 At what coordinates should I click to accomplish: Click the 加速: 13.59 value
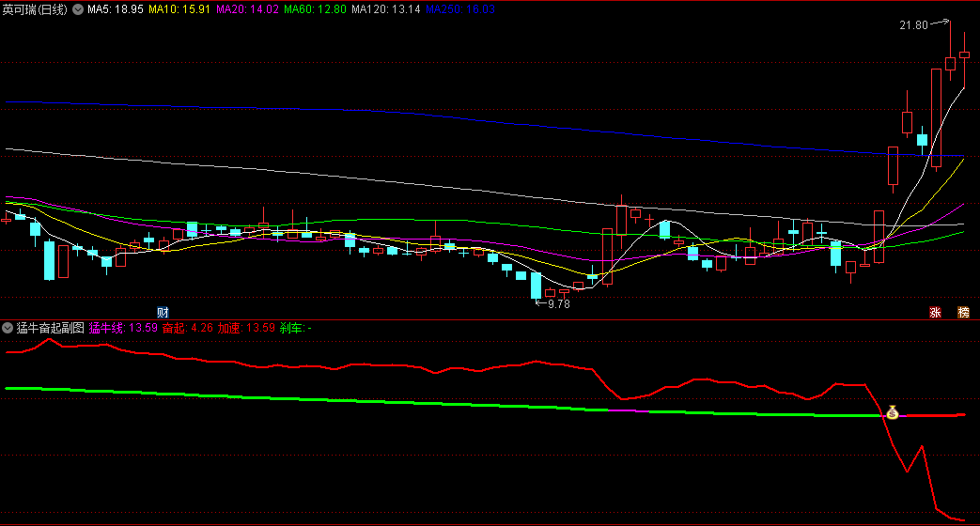(246, 328)
